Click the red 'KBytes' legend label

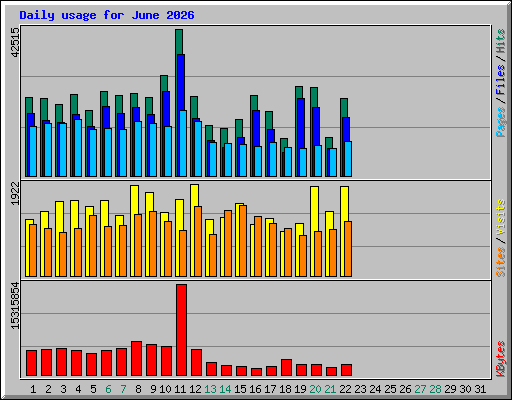click(x=501, y=359)
